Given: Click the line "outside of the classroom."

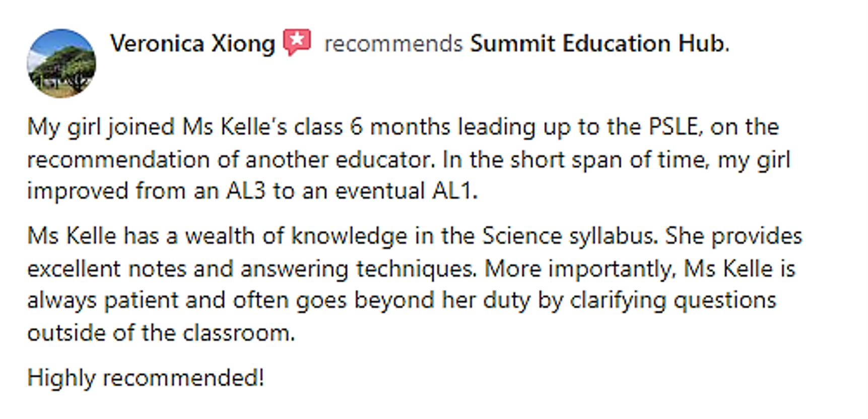Looking at the screenshot, I should tap(161, 333).
